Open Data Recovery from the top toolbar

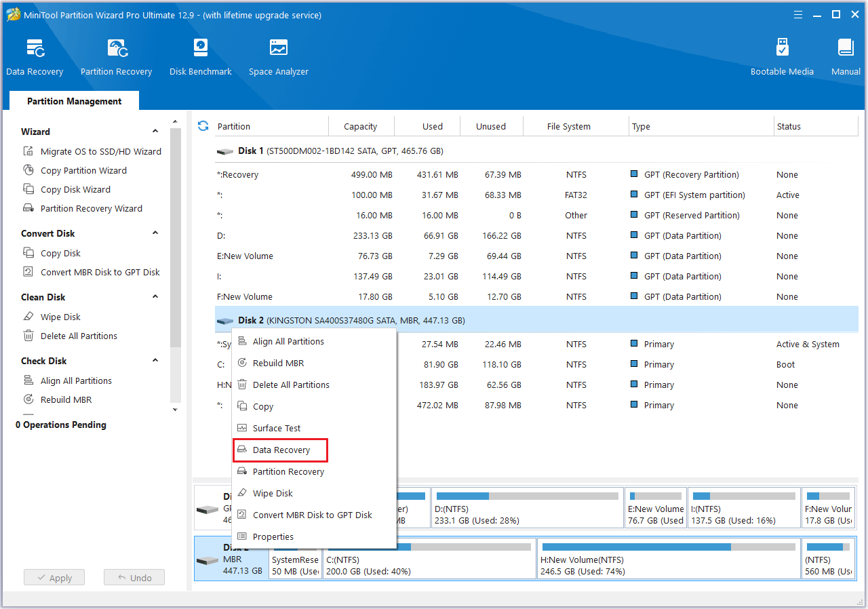pyautogui.click(x=35, y=57)
